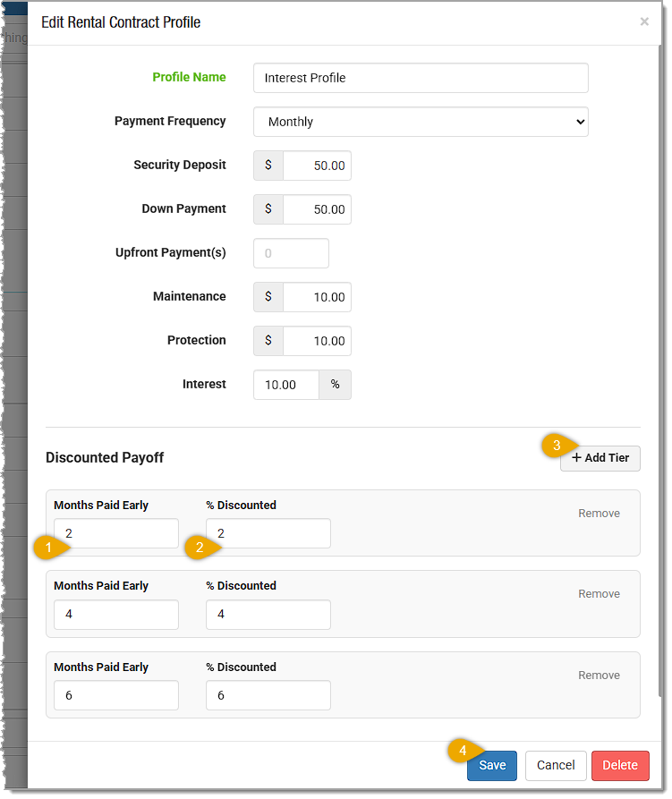Cancel editing the profile
The height and width of the screenshot is (799, 672).
coord(556,765)
